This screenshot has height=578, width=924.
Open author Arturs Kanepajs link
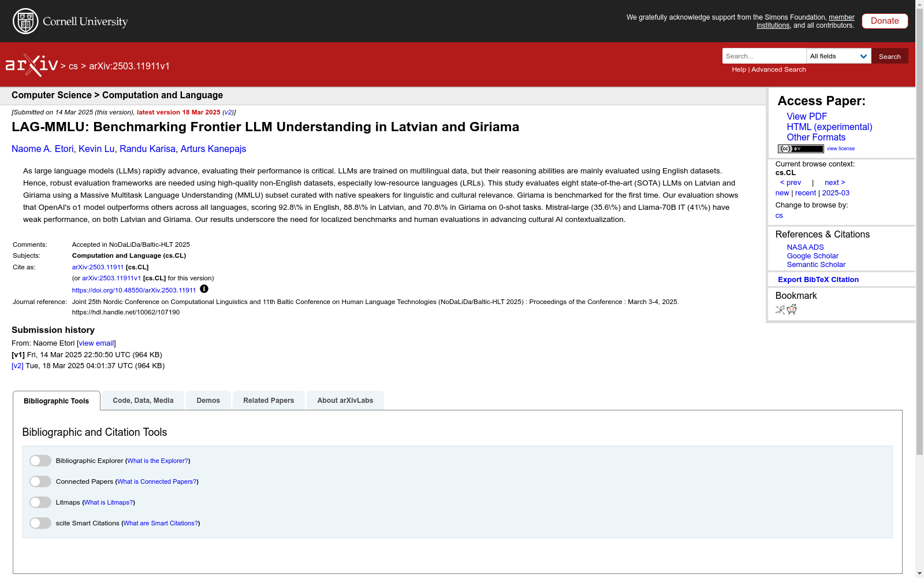pyautogui.click(x=213, y=149)
